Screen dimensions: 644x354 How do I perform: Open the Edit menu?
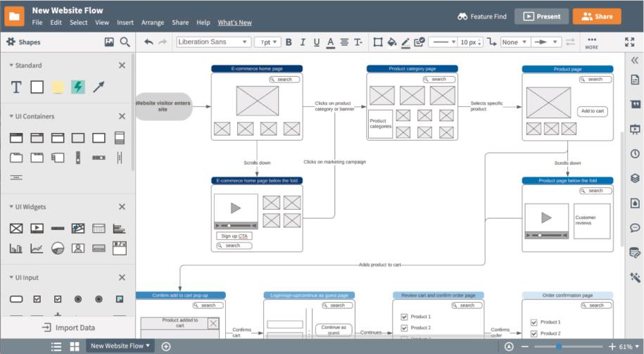[x=56, y=23]
